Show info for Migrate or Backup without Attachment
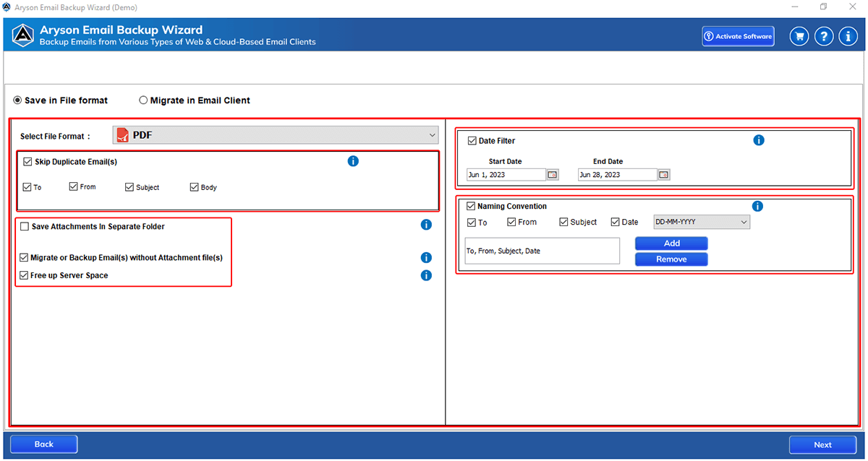 tap(426, 257)
